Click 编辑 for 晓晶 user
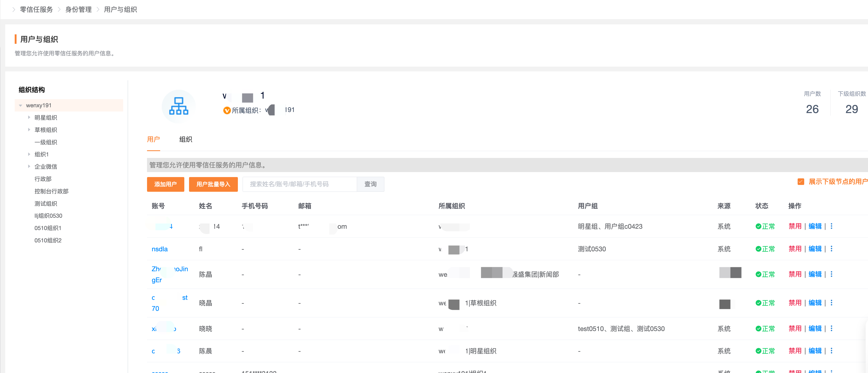 point(815,303)
